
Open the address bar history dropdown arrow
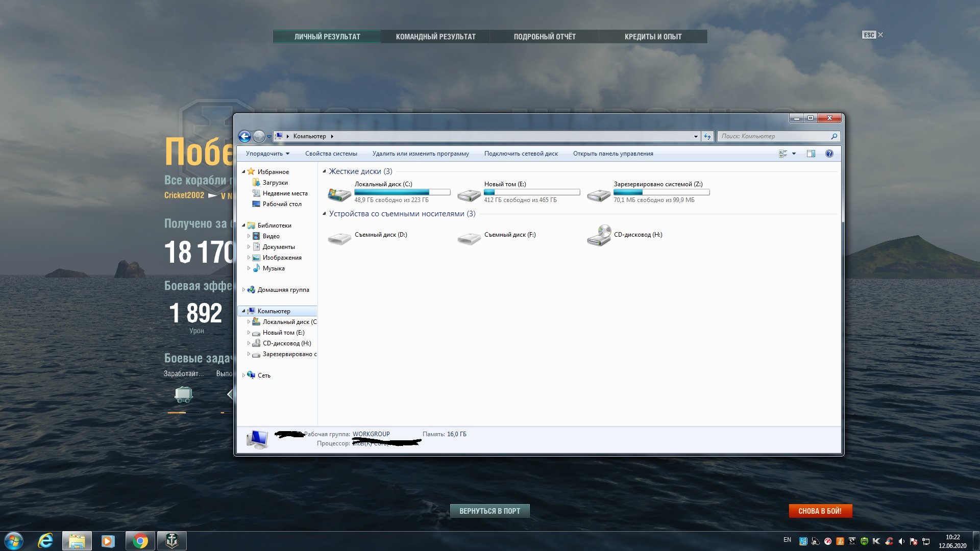pyautogui.click(x=696, y=136)
